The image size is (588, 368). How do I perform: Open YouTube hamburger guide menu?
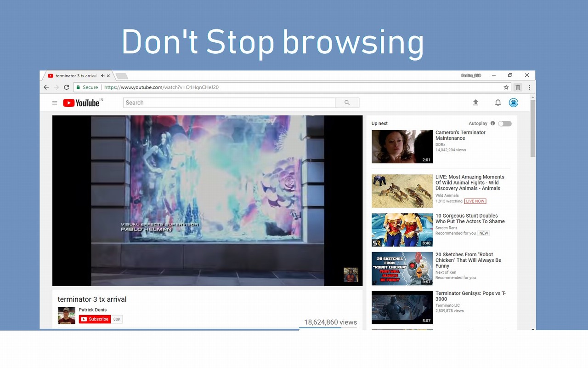(x=55, y=103)
